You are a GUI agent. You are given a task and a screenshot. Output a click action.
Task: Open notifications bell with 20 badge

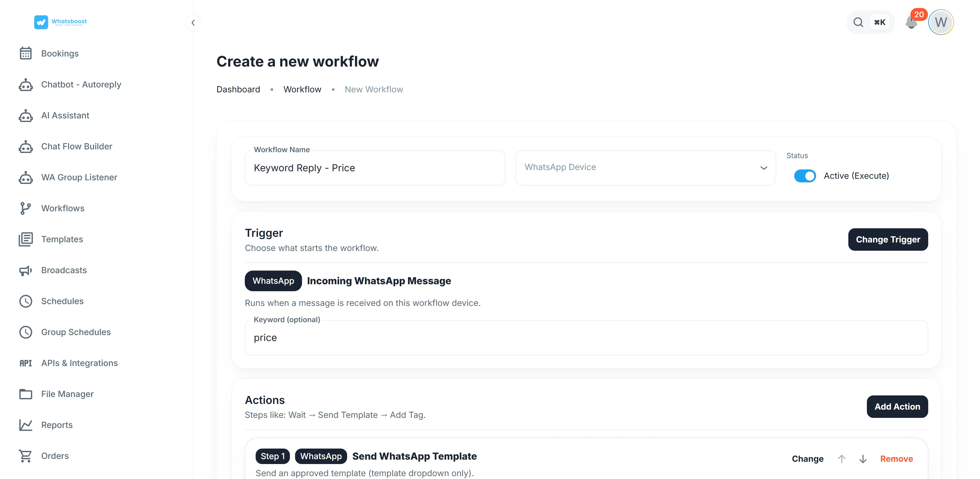pyautogui.click(x=912, y=22)
